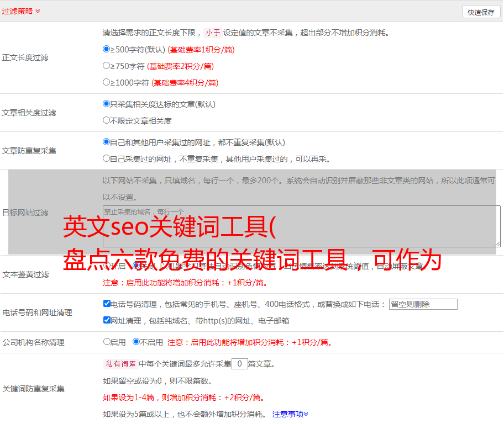The width and height of the screenshot is (504, 424).
Task: Click the 小于 highlighted tag
Action: (x=213, y=33)
